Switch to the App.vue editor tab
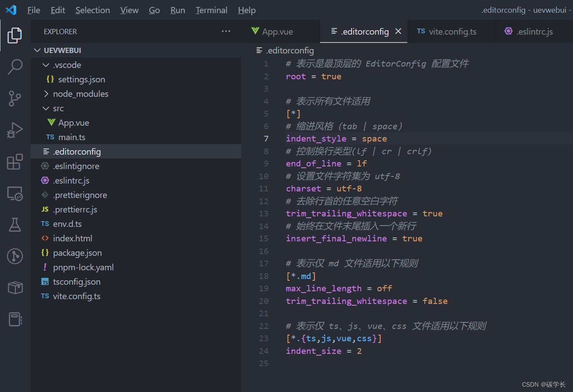Image resolution: width=573 pixels, height=392 pixels. coord(281,32)
